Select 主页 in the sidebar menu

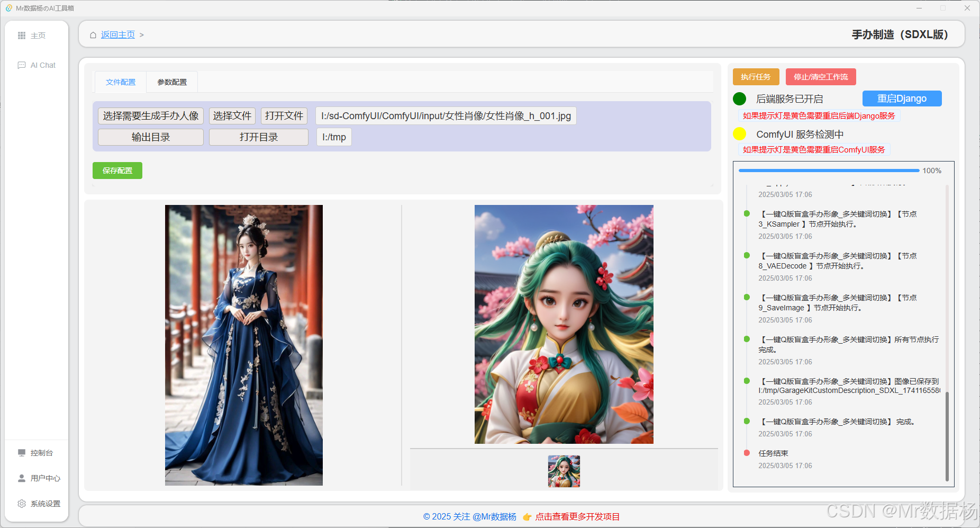click(x=38, y=35)
